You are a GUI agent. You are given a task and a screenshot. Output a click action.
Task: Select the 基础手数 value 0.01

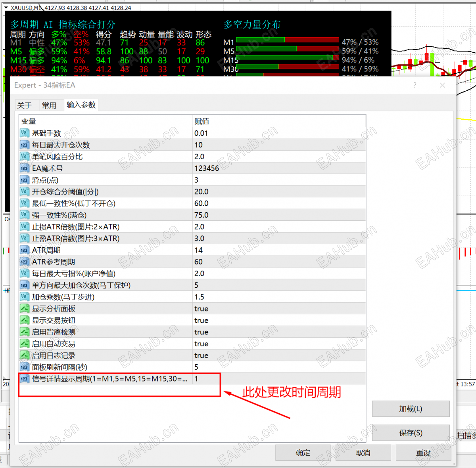(201, 133)
